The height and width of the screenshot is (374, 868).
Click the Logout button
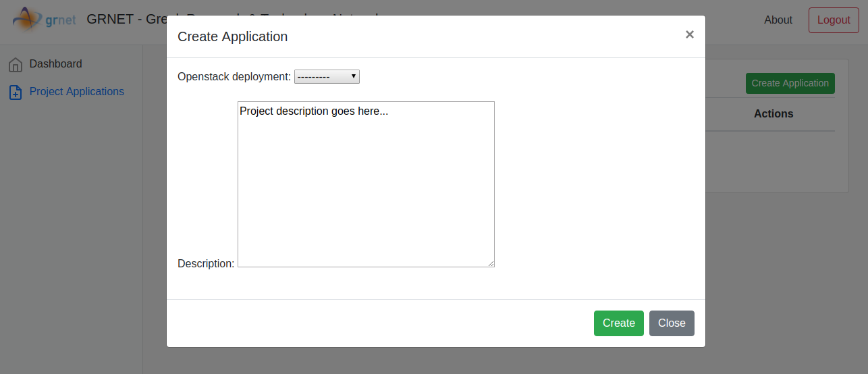(833, 20)
